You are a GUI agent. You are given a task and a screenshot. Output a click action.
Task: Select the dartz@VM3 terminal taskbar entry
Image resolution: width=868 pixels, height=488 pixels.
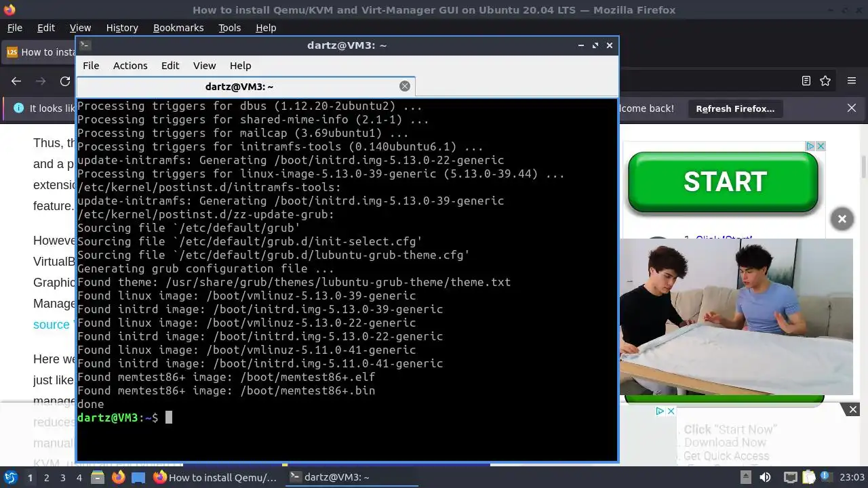coord(350,477)
